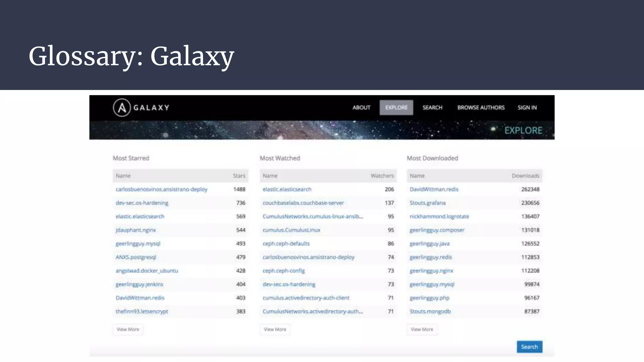
Task: View More under Most Starred
Action: [x=128, y=329]
